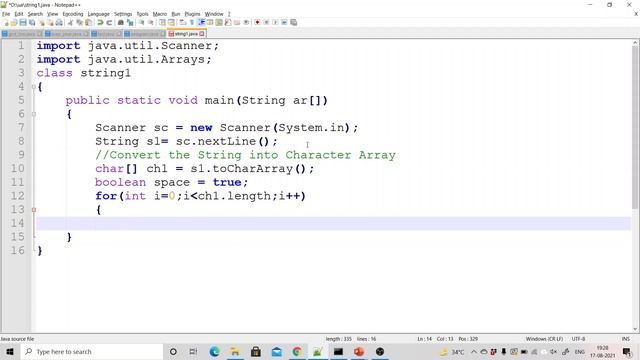640x360 pixels.
Task: Open the Macro menu
Action: pyautogui.click(x=160, y=14)
